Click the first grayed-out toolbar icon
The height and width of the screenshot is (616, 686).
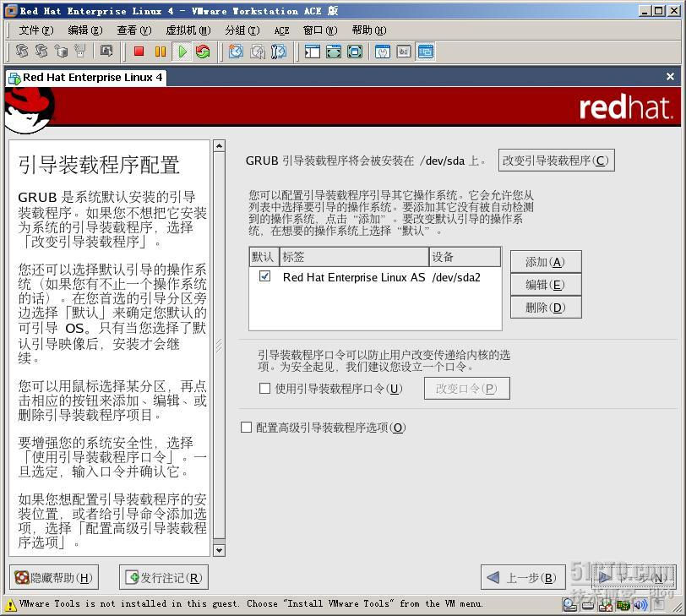pyautogui.click(x=22, y=52)
